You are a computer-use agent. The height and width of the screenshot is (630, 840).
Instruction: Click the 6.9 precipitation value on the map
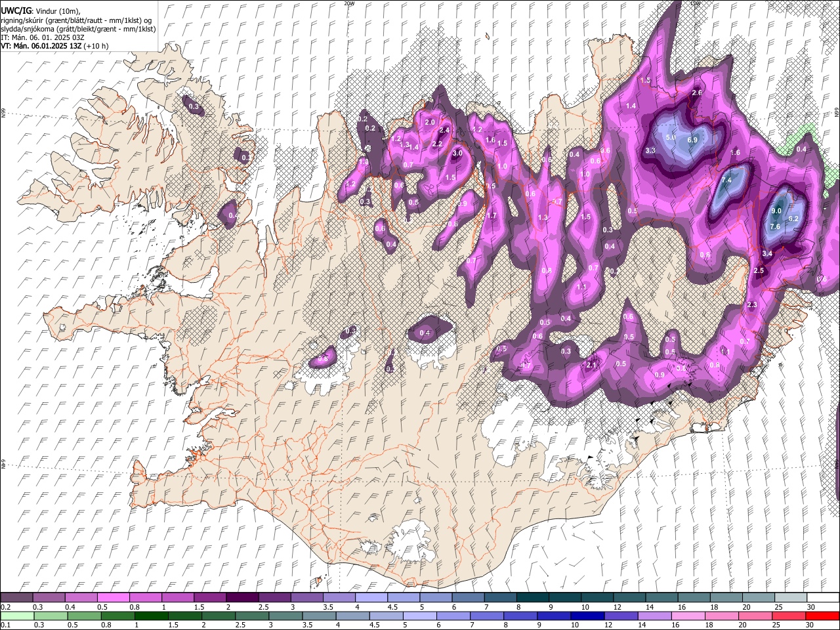692,140
